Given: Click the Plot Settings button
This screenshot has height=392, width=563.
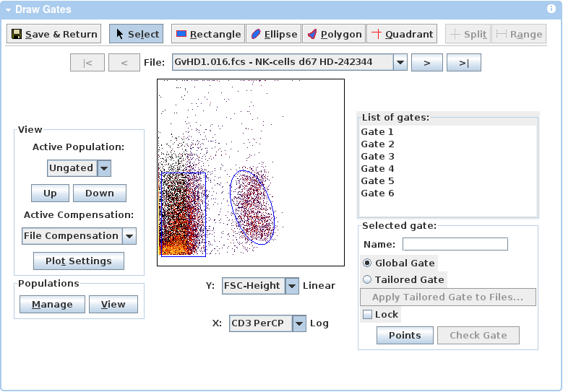Looking at the screenshot, I should [x=79, y=261].
